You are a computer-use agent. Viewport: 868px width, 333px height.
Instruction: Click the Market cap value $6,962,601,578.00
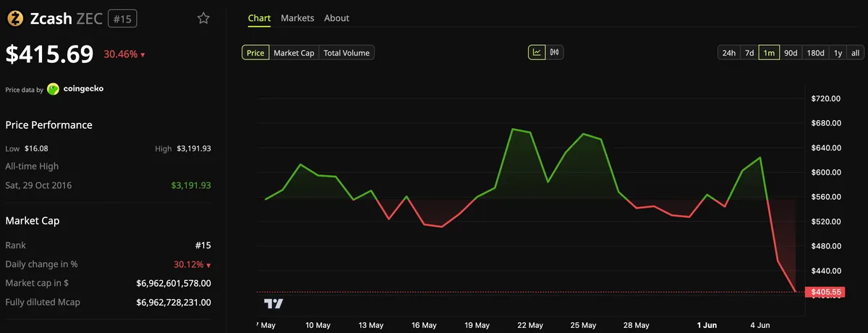[x=174, y=283]
